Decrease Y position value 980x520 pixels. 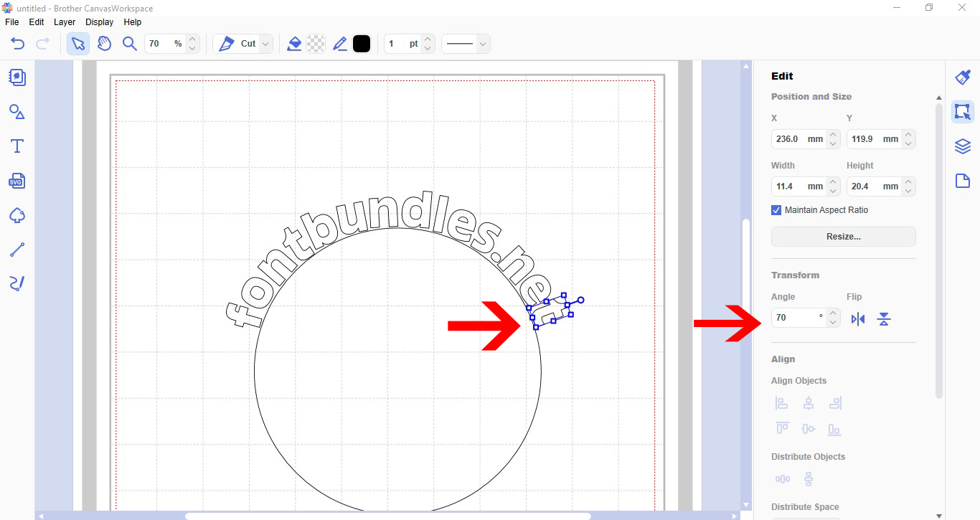tap(908, 143)
